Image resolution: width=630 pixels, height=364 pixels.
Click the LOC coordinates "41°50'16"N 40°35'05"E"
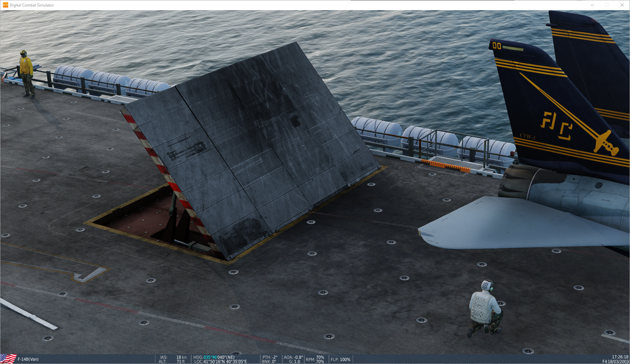pyautogui.click(x=225, y=361)
